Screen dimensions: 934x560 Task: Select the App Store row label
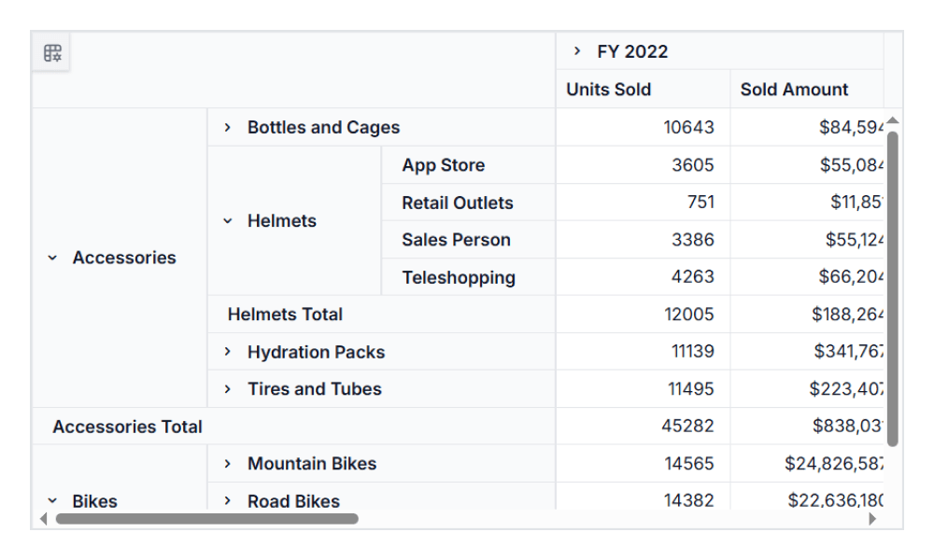tap(443, 164)
